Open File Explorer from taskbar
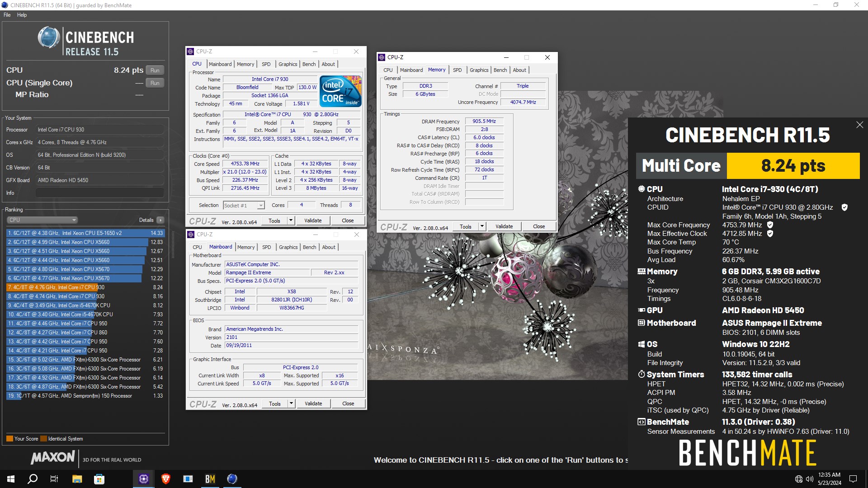The image size is (868, 488). tap(77, 479)
